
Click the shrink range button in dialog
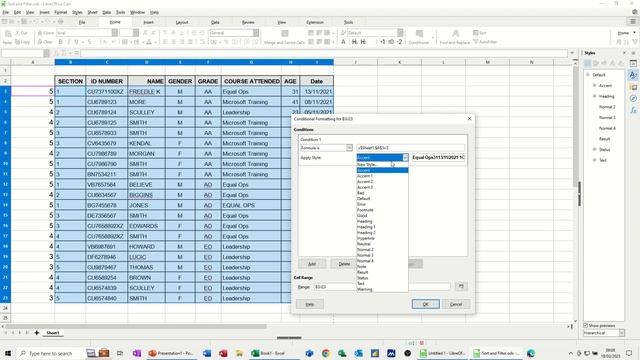tap(461, 287)
